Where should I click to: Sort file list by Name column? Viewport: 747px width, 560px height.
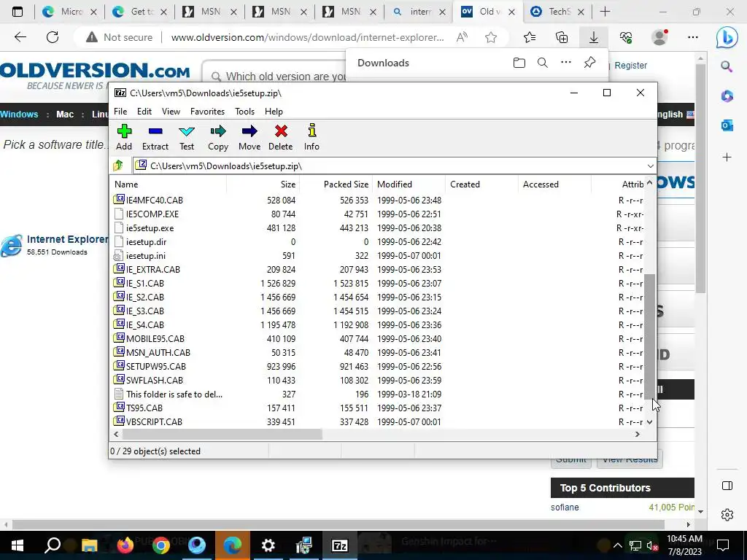pos(169,184)
